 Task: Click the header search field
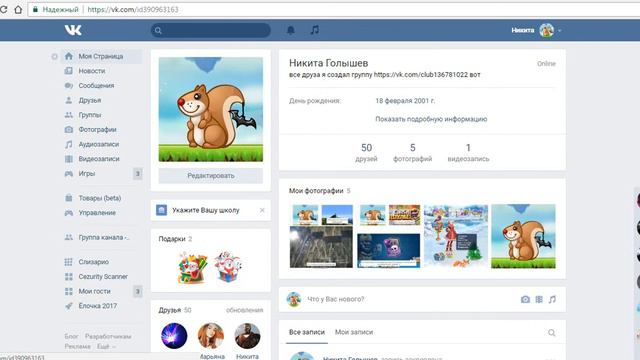(211, 30)
